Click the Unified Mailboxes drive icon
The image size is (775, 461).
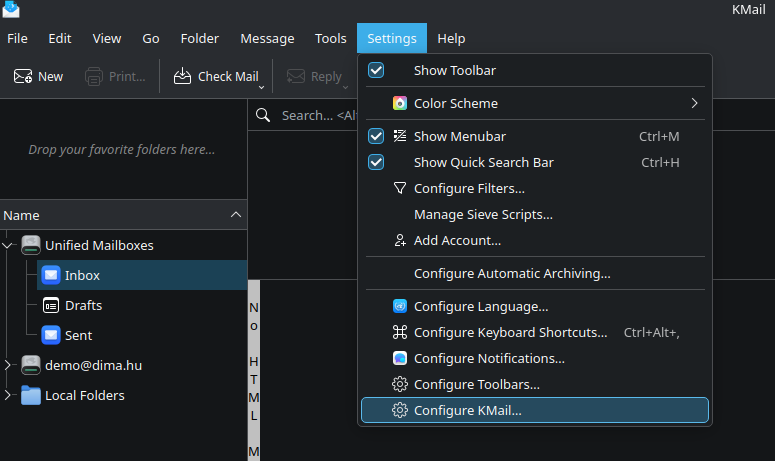click(x=31, y=245)
